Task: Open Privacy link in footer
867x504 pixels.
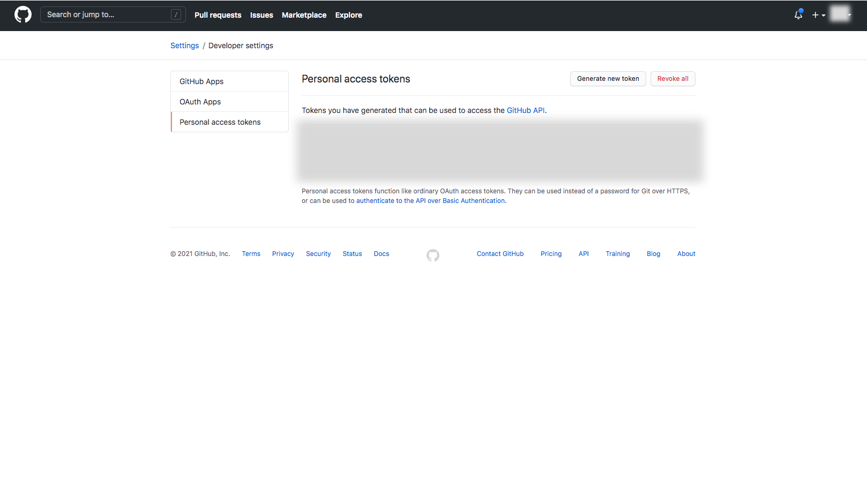Action: [x=283, y=254]
